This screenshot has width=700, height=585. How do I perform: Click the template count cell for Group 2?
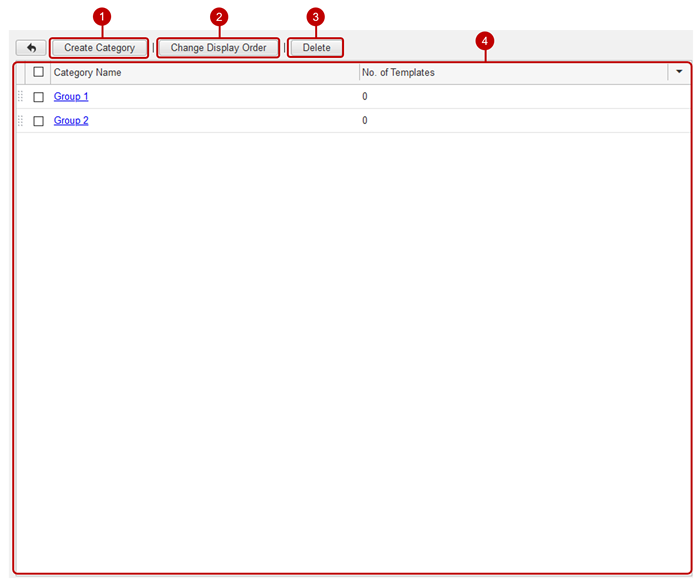(365, 121)
